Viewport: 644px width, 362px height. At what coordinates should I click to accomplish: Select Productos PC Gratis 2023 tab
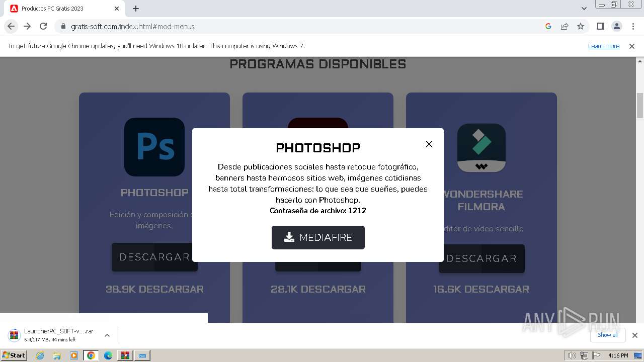65,9
